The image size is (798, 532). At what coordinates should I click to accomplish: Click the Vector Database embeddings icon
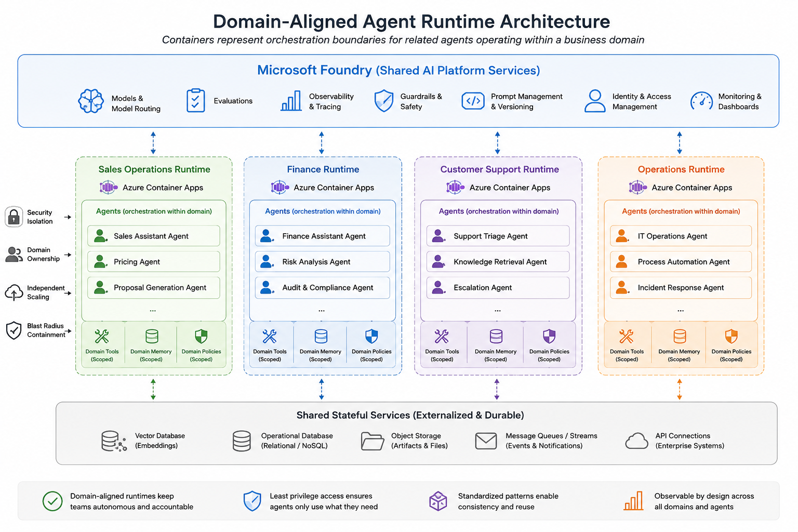[114, 441]
